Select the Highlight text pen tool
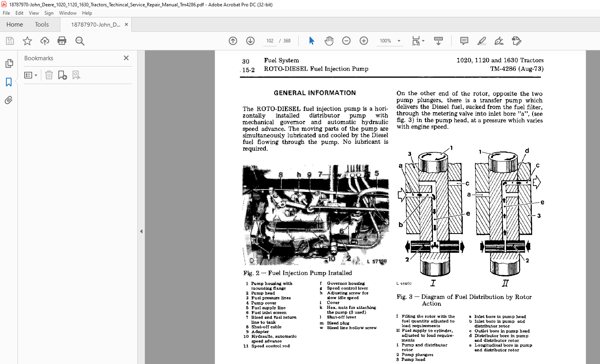600x364 pixels. point(482,41)
